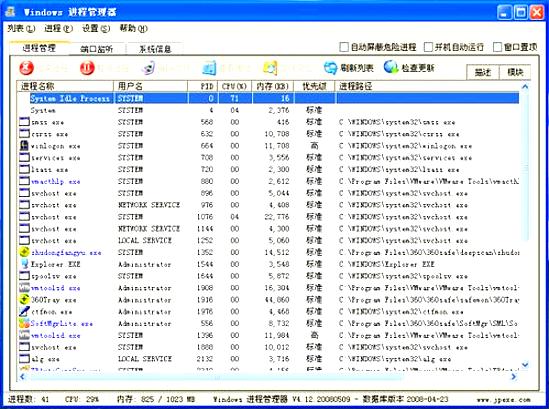Click the alg.exe window icon
Viewport: 549px width, 409px height.
click(x=24, y=359)
